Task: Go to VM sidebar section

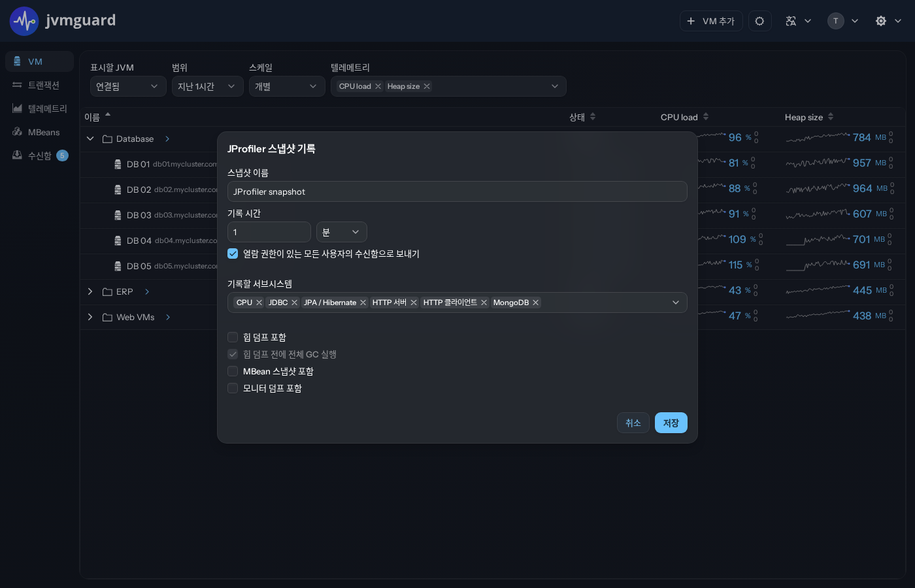Action: point(39,61)
